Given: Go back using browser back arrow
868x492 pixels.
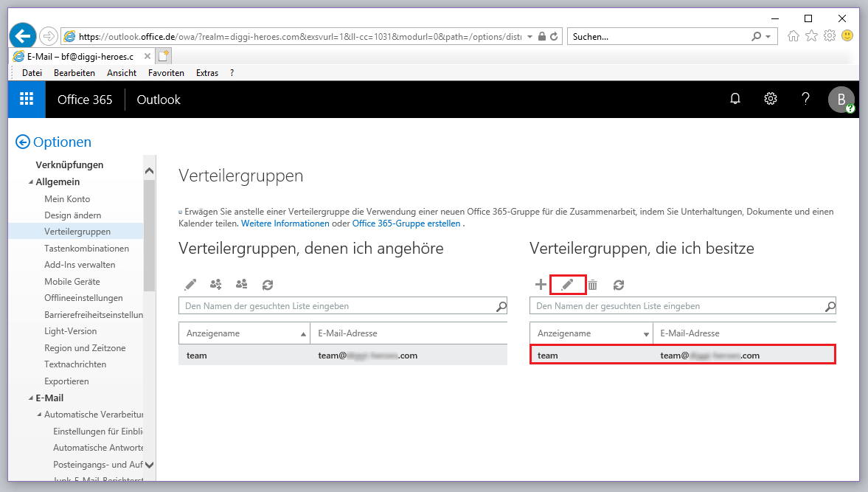Looking at the screenshot, I should click(x=23, y=37).
